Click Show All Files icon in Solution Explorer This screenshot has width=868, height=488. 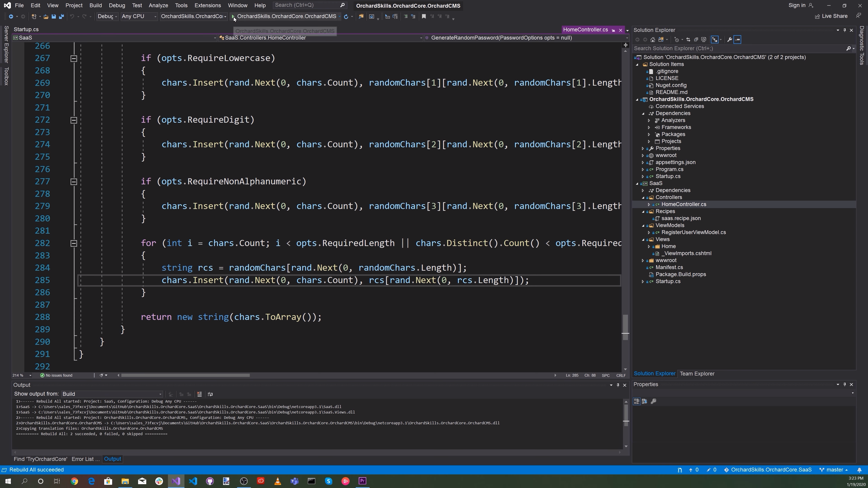(x=704, y=40)
